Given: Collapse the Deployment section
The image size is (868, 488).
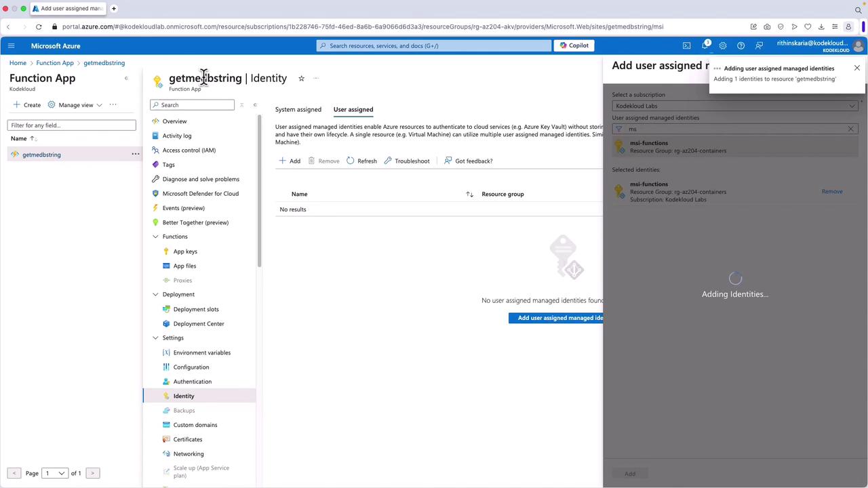Looking at the screenshot, I should pos(155,294).
